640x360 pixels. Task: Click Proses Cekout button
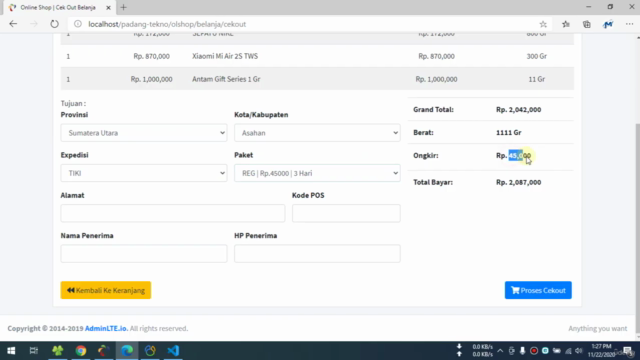click(538, 290)
